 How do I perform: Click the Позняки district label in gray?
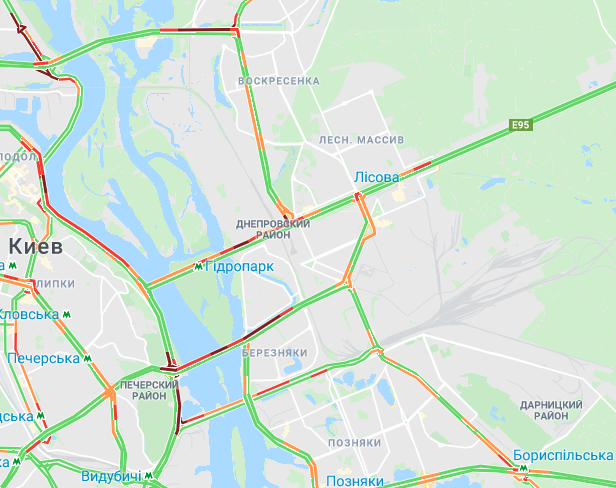[354, 443]
